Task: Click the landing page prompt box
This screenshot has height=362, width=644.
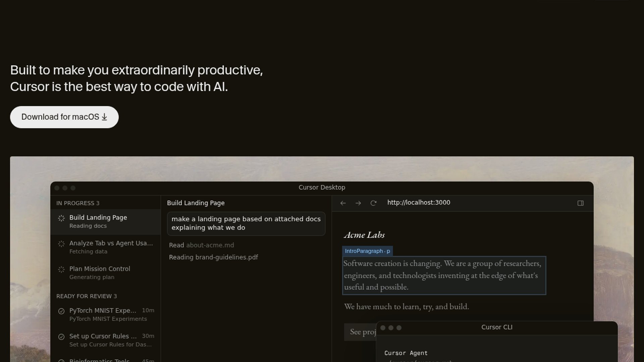Action: [x=246, y=223]
